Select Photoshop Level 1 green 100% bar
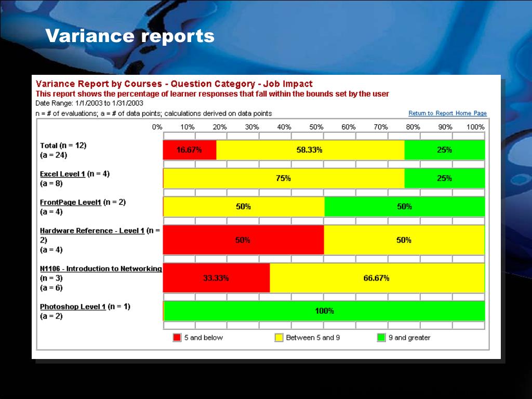 324,311
